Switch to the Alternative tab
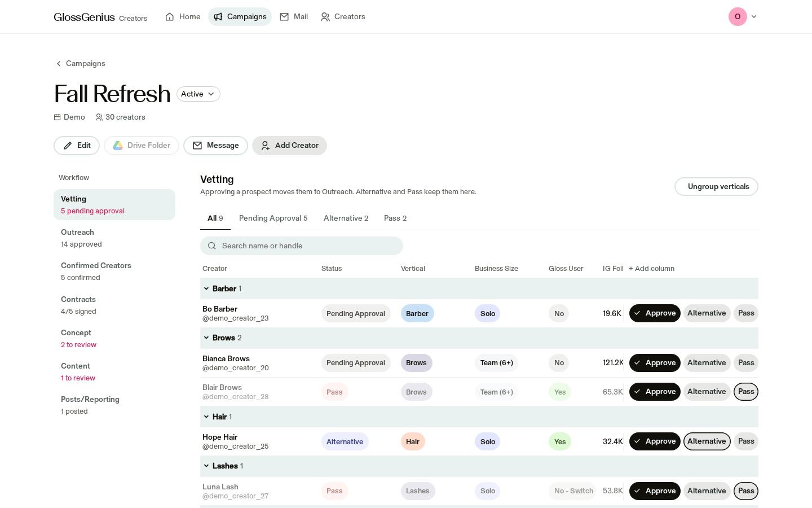Viewport: 812px width, 508px height. (346, 218)
